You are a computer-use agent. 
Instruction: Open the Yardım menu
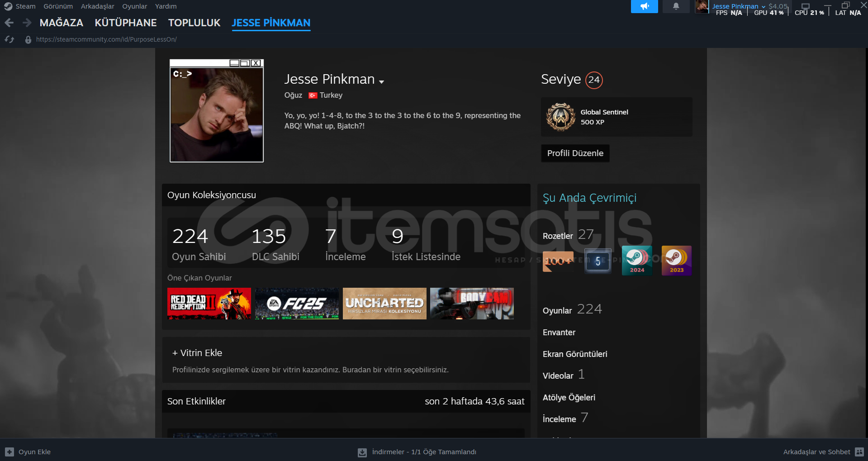click(166, 6)
